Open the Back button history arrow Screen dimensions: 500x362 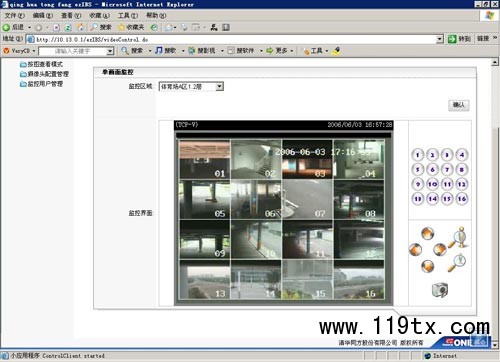coord(29,27)
